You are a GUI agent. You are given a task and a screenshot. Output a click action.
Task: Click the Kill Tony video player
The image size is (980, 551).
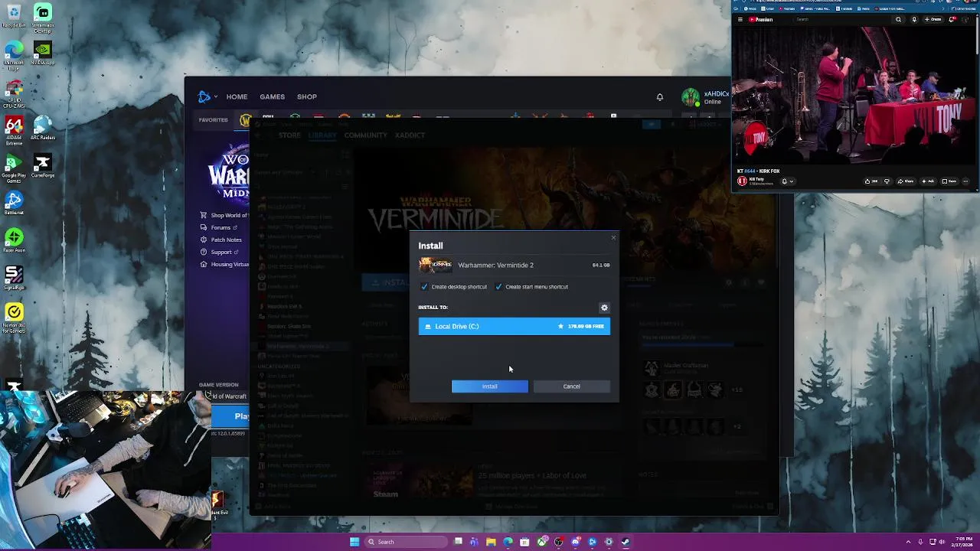click(x=855, y=96)
